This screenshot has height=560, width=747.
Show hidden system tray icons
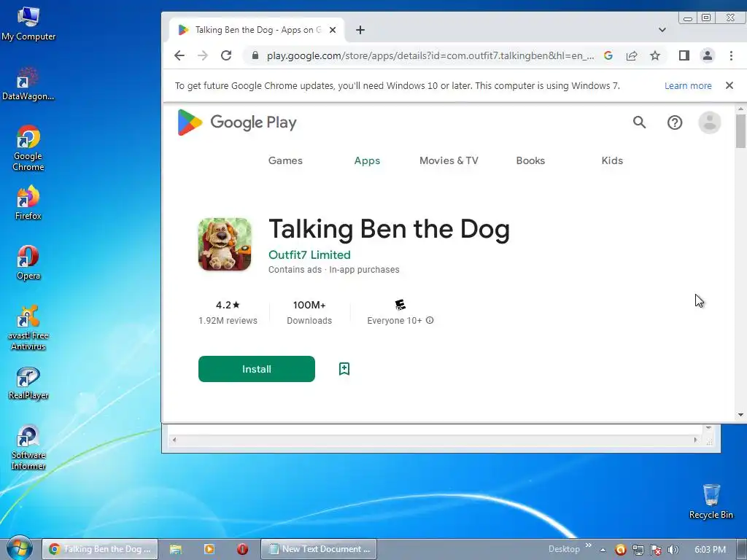point(603,550)
